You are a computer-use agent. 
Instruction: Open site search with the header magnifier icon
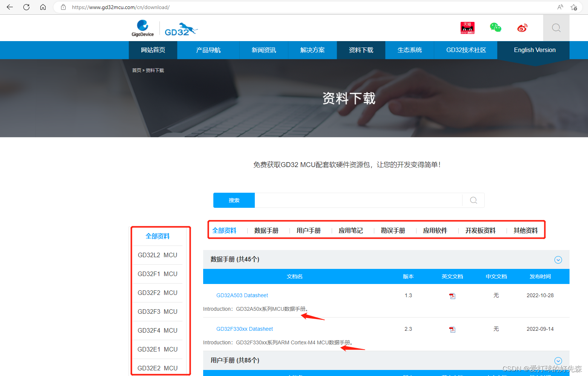(556, 28)
